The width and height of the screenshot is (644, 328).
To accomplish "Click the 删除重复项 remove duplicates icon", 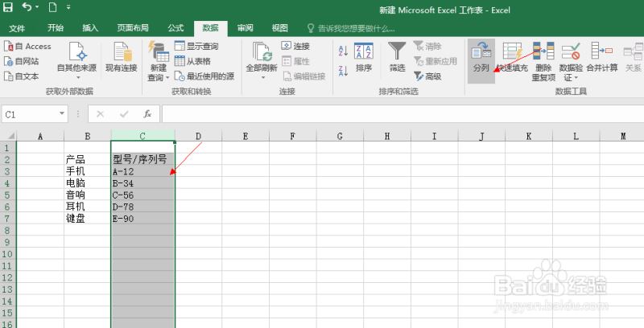I will click(543, 51).
